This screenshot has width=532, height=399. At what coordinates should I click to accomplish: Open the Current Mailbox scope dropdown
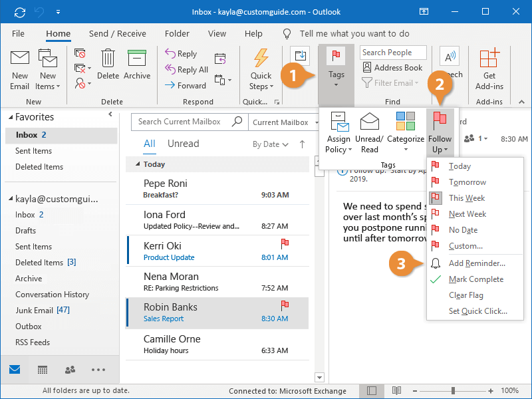285,122
